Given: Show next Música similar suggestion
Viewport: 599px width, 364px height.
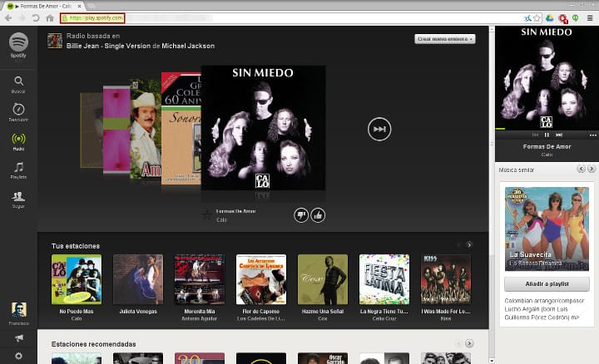Looking at the screenshot, I should [x=592, y=169].
